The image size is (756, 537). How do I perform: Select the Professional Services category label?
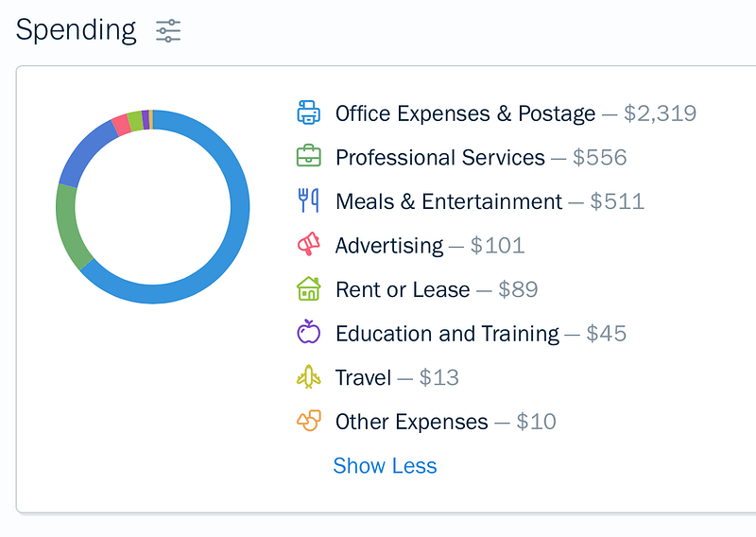pos(440,158)
